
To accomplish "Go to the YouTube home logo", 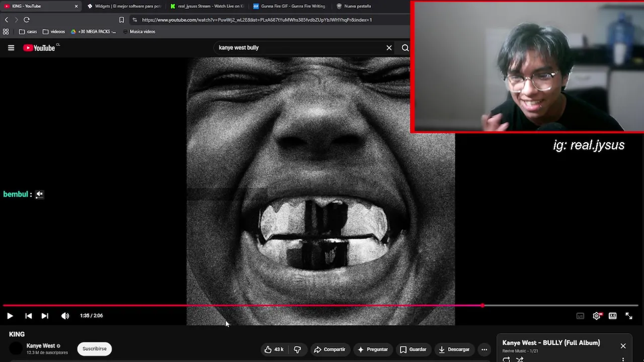I will [39, 48].
